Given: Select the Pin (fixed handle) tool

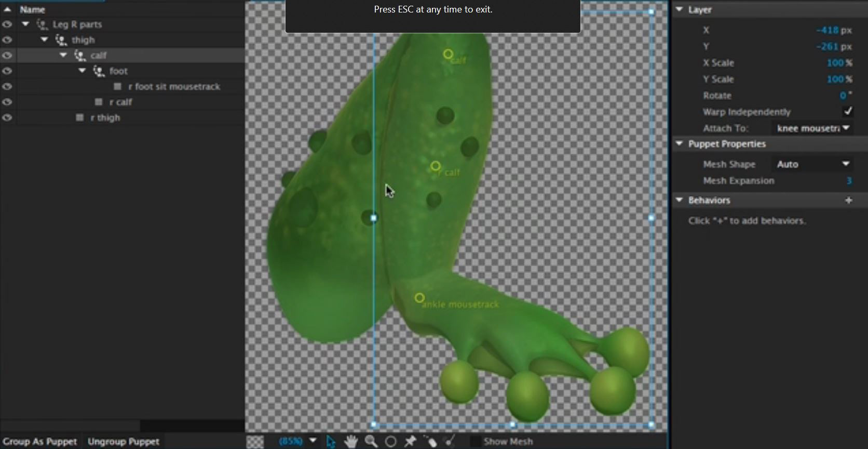Looking at the screenshot, I should [410, 442].
